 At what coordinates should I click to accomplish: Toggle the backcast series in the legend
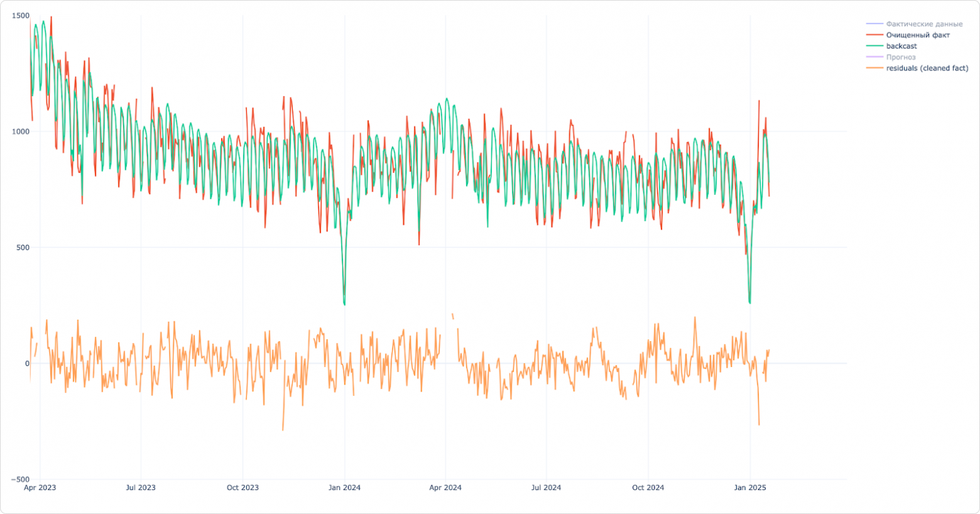[901, 46]
